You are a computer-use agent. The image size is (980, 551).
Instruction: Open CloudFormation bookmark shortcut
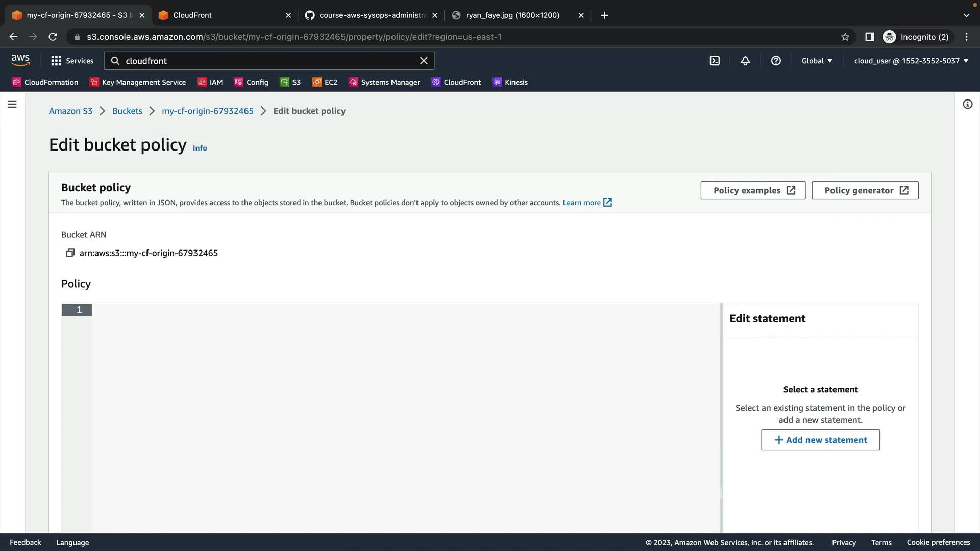[x=45, y=82]
